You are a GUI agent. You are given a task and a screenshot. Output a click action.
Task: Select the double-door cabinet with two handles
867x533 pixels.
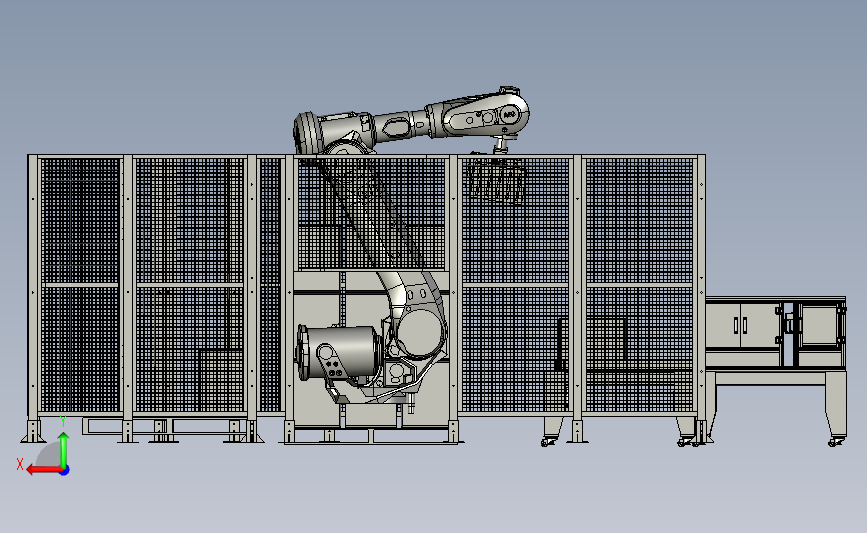tap(743, 325)
